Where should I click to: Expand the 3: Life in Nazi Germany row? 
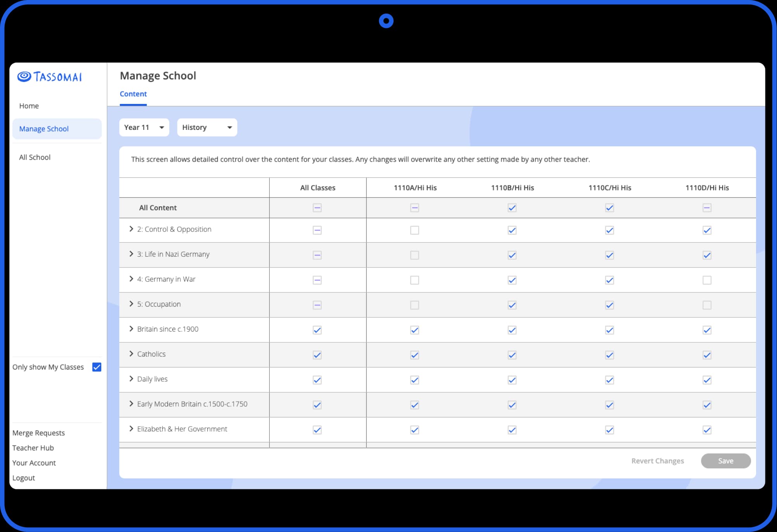tap(131, 254)
